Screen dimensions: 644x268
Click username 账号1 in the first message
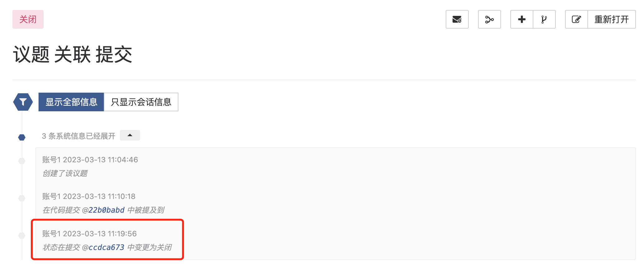point(51,159)
